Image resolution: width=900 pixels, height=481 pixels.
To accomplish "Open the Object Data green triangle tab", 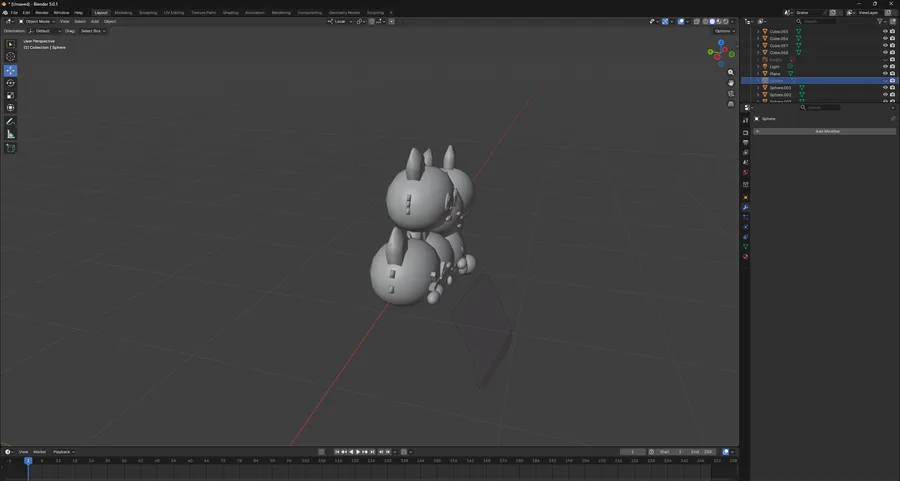I will (x=746, y=247).
